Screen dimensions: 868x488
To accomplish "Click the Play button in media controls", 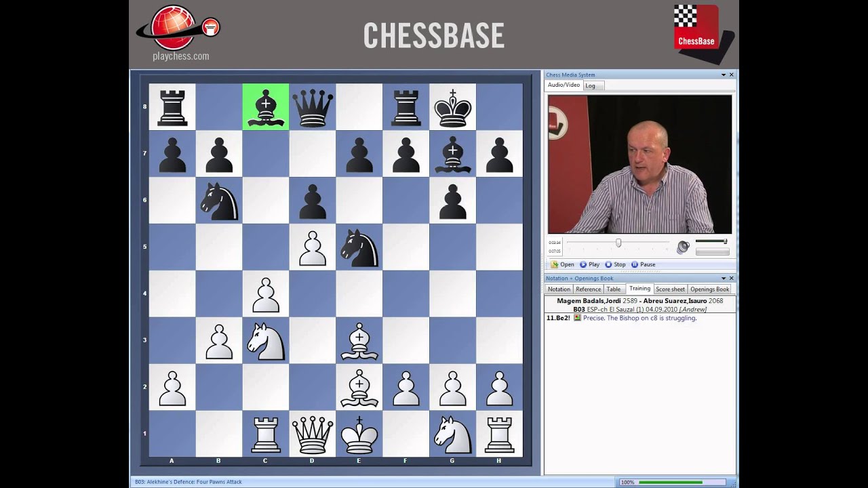I will tap(589, 264).
